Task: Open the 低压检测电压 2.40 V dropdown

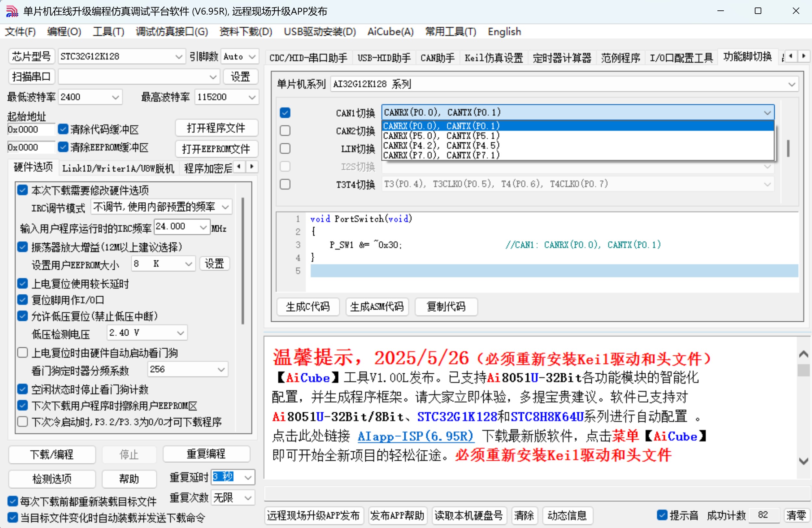Action: tap(147, 332)
